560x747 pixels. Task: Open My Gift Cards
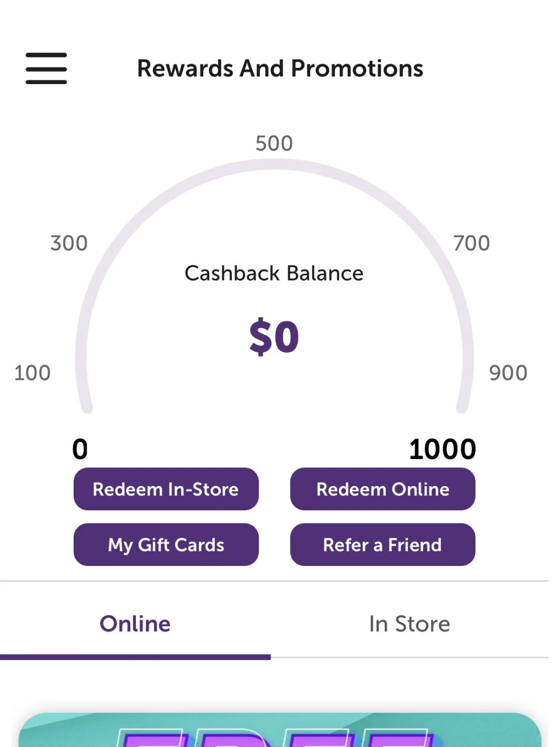point(166,545)
